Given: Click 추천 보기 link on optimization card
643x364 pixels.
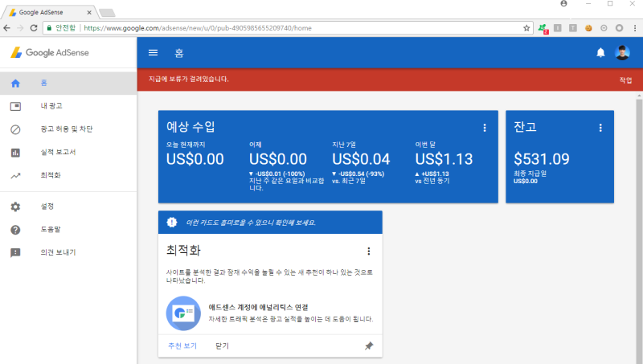Looking at the screenshot, I should click(182, 346).
